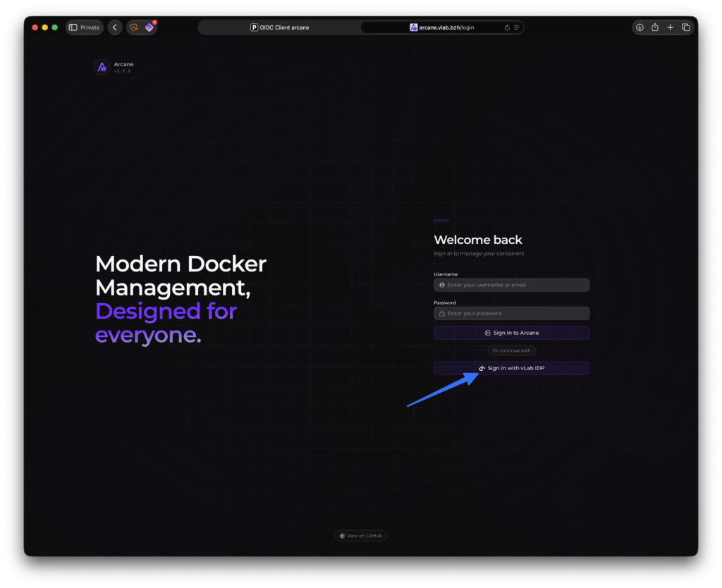Open the Share icon in the toolbar
This screenshot has height=588, width=722.
click(655, 27)
